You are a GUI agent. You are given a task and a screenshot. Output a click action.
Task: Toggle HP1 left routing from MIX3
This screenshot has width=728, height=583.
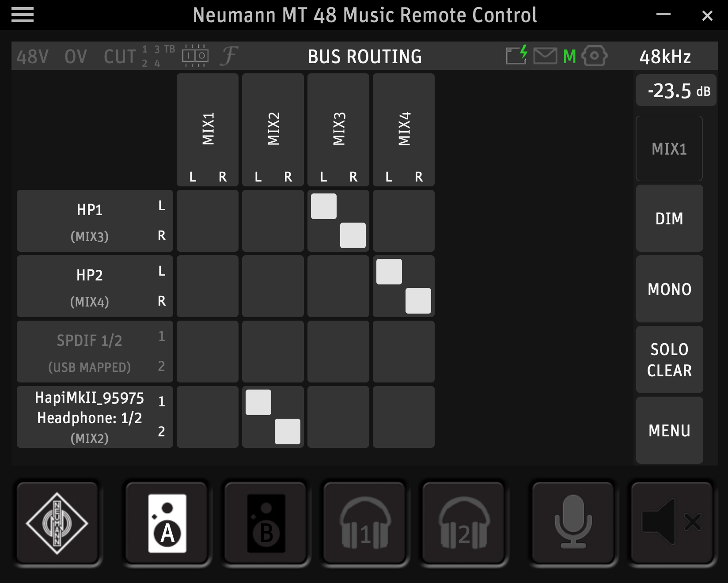click(324, 206)
